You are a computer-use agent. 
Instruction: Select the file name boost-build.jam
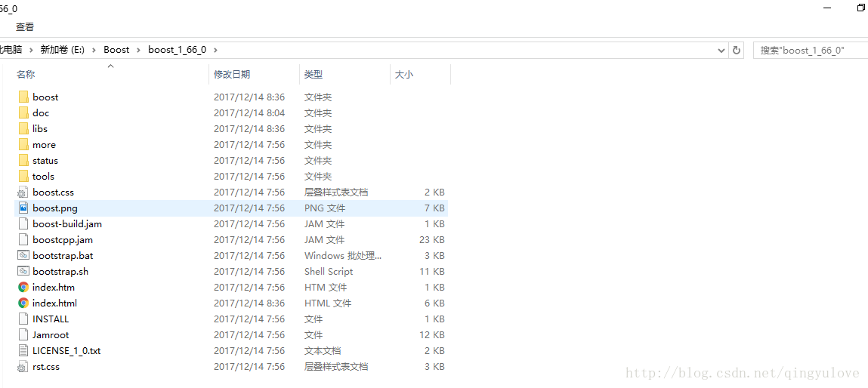(67, 223)
